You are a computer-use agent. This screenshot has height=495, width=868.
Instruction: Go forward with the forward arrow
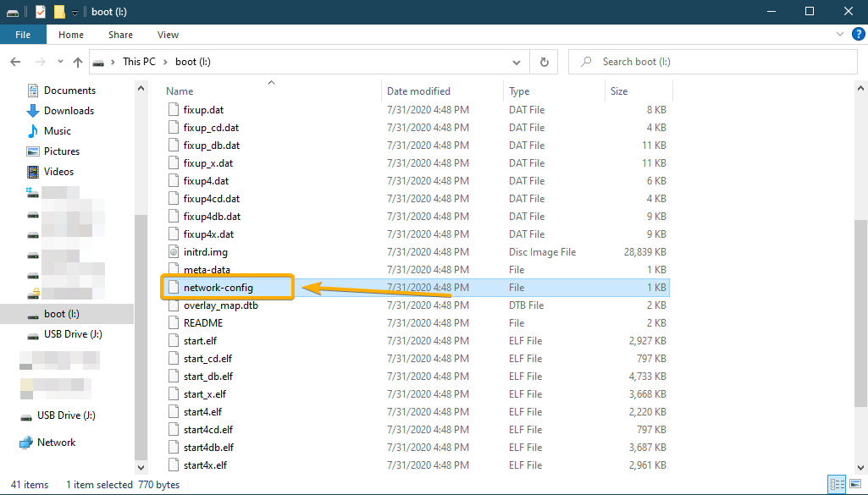click(x=40, y=62)
